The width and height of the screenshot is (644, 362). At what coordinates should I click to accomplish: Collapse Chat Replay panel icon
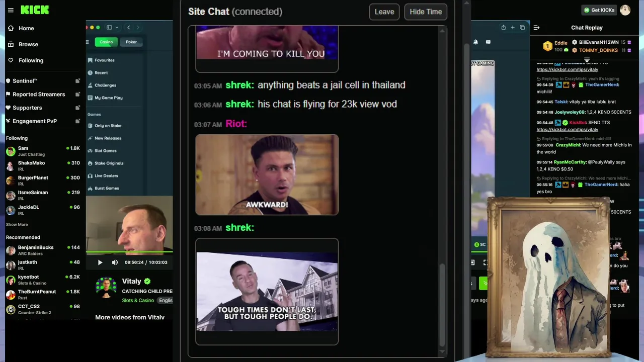[536, 28]
